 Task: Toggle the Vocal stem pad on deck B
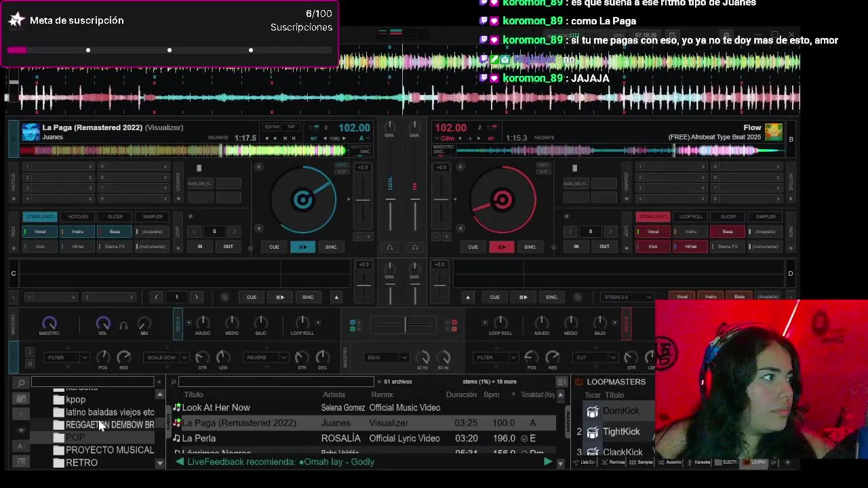coord(653,232)
